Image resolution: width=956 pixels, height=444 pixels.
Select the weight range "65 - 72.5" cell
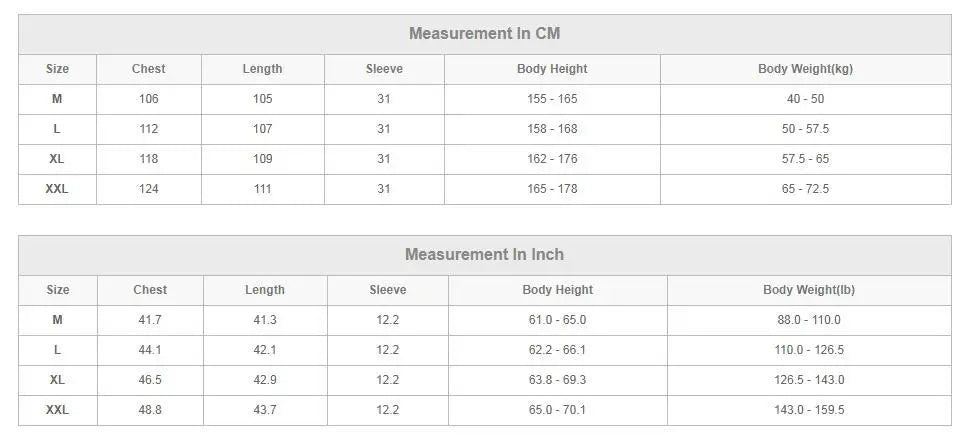click(805, 189)
